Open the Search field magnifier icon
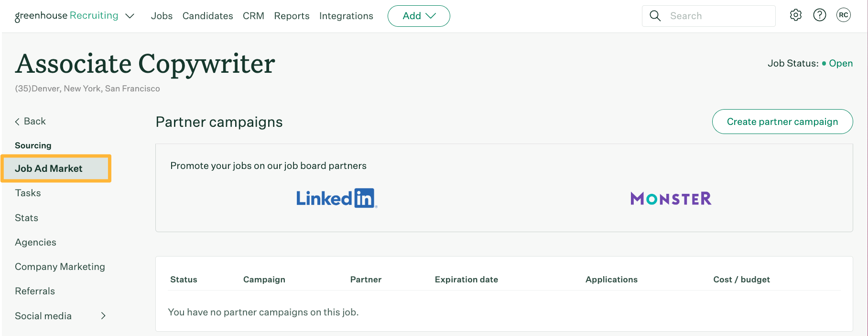This screenshot has width=868, height=336. click(655, 15)
